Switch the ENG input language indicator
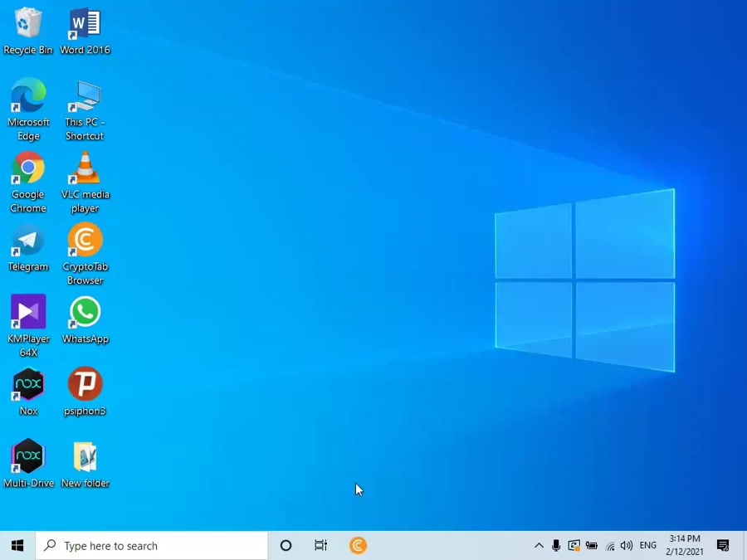Screen dimensions: 747x560 [x=648, y=546]
